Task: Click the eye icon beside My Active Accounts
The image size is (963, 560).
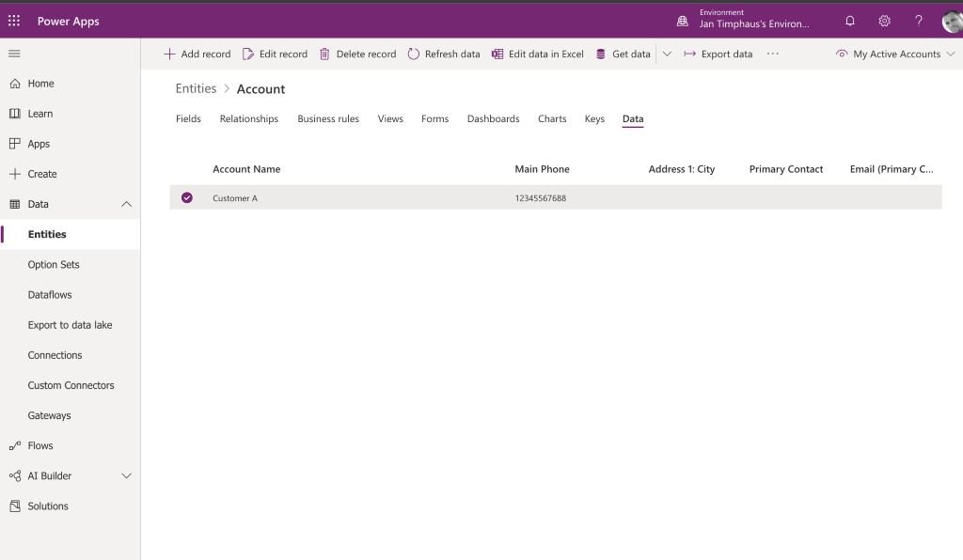Action: 842,54
